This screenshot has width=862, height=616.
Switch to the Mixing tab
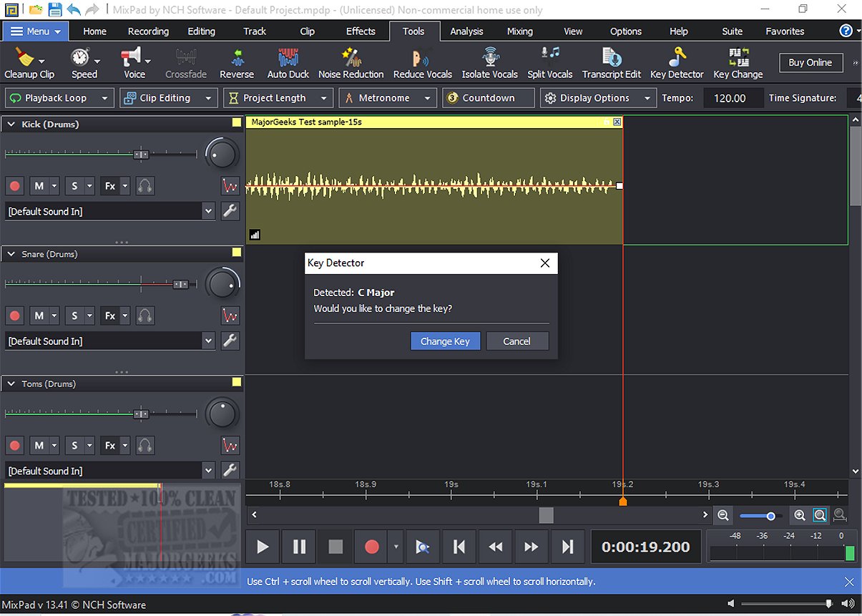519,31
